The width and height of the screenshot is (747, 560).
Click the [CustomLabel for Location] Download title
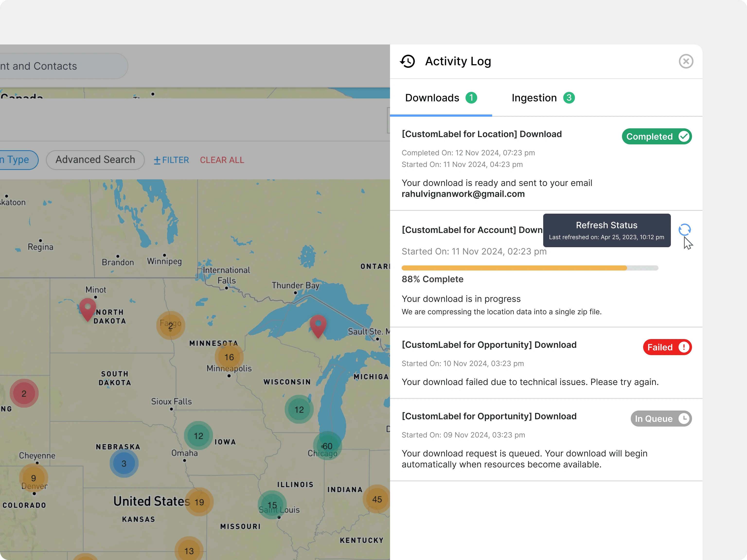coord(481,134)
